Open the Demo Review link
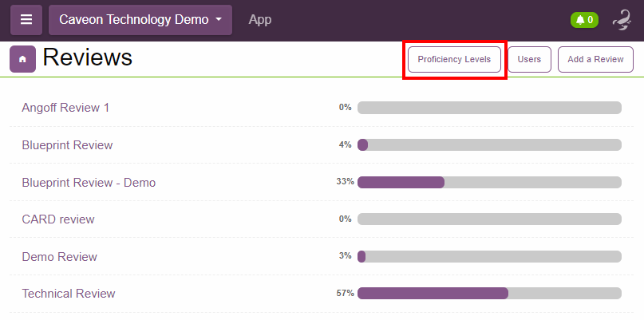 click(60, 257)
